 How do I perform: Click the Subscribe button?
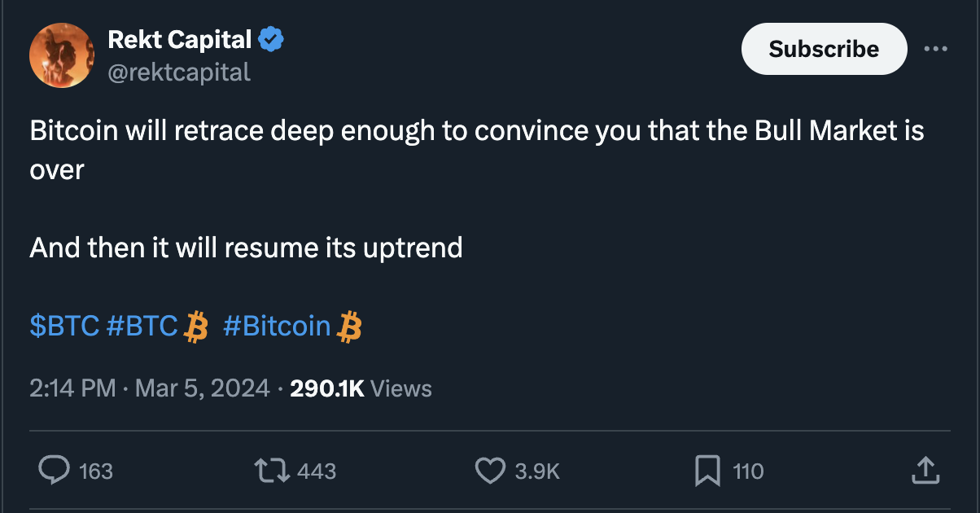(824, 49)
